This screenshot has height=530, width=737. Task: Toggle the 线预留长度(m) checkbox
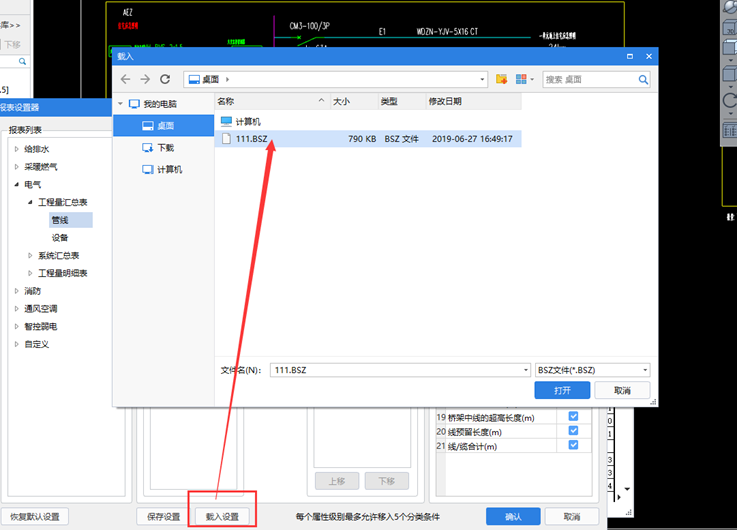[573, 431]
